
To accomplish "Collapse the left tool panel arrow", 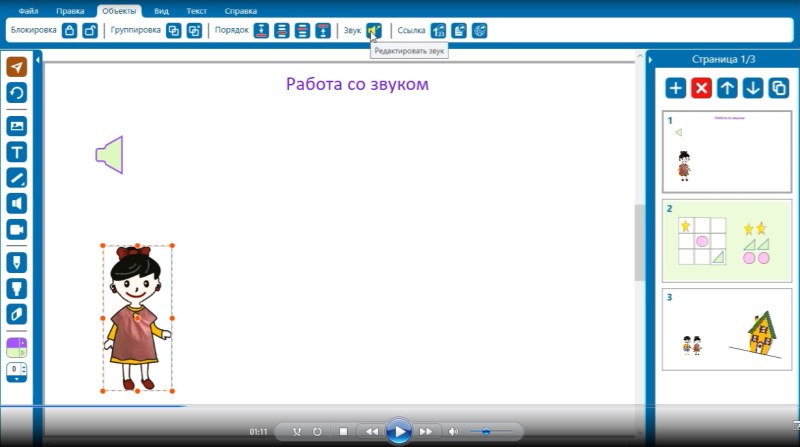I will click(x=38, y=60).
